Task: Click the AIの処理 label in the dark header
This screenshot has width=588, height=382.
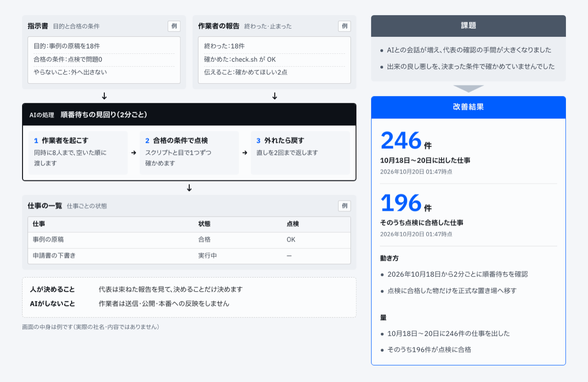Action: click(42, 115)
